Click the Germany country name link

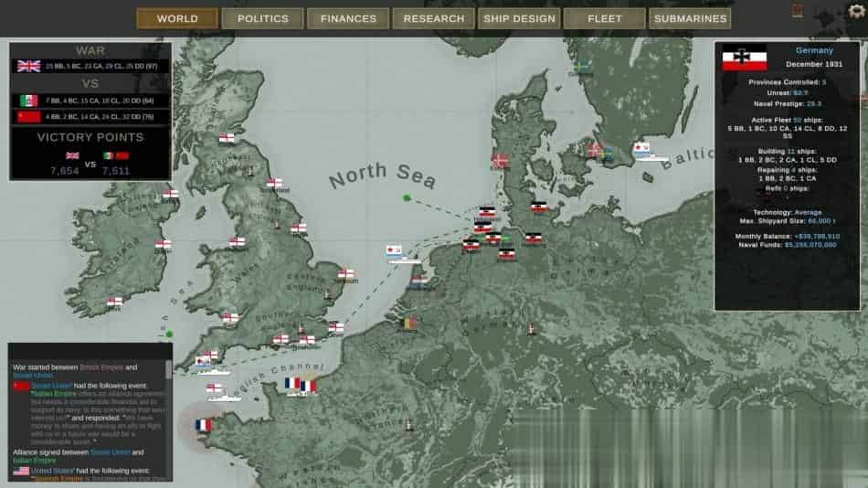(x=814, y=50)
